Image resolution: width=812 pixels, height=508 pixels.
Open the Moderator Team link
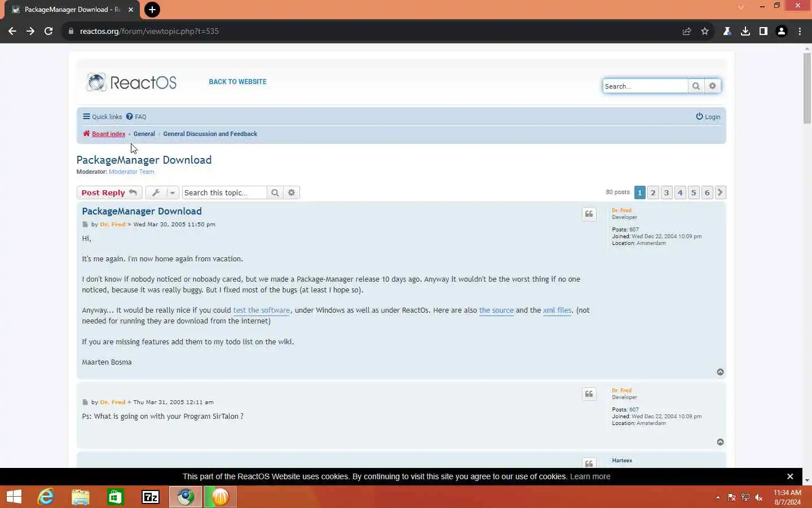pyautogui.click(x=131, y=172)
